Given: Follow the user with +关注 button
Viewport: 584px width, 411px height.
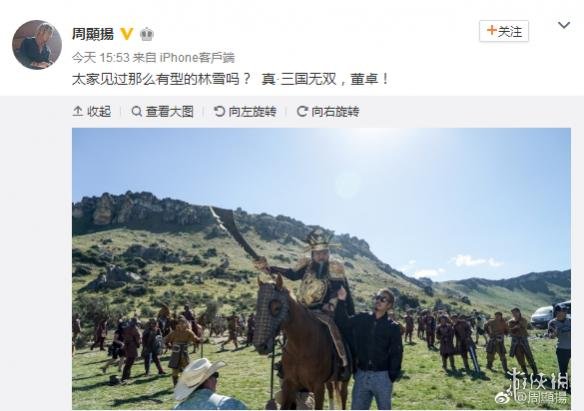Looking at the screenshot, I should click(x=504, y=31).
